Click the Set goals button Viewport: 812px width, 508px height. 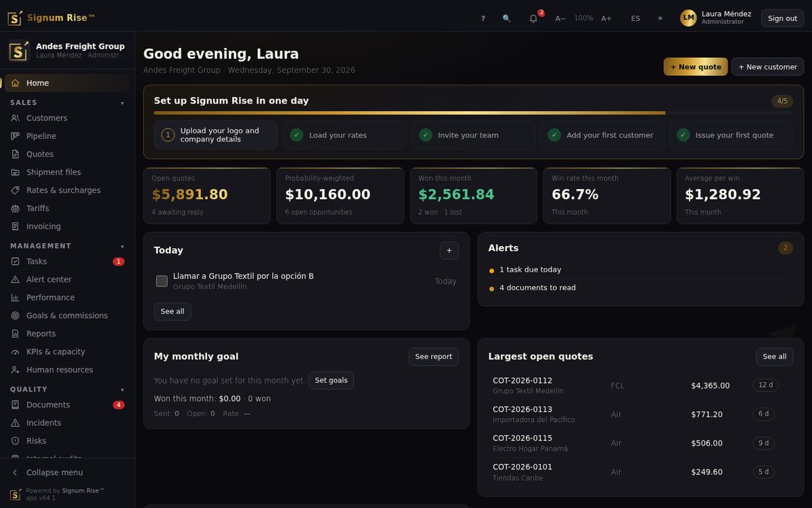tap(331, 381)
